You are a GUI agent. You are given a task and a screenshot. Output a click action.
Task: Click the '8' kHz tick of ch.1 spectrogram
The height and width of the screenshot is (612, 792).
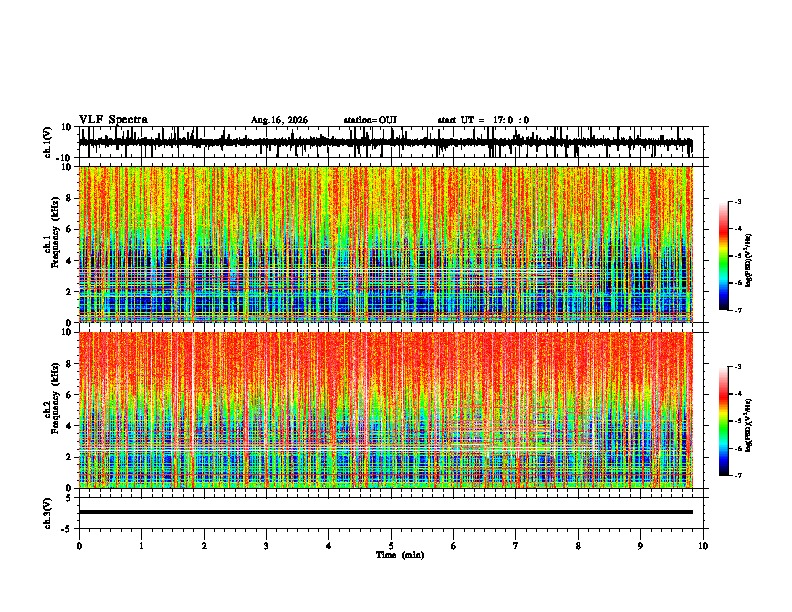[70, 198]
